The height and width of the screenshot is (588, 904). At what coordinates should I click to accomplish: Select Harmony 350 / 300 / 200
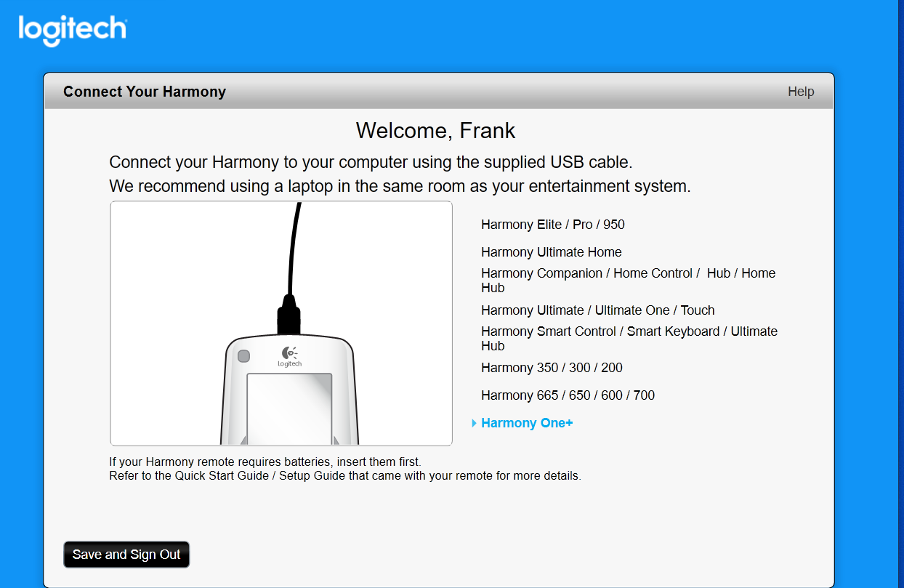click(552, 368)
